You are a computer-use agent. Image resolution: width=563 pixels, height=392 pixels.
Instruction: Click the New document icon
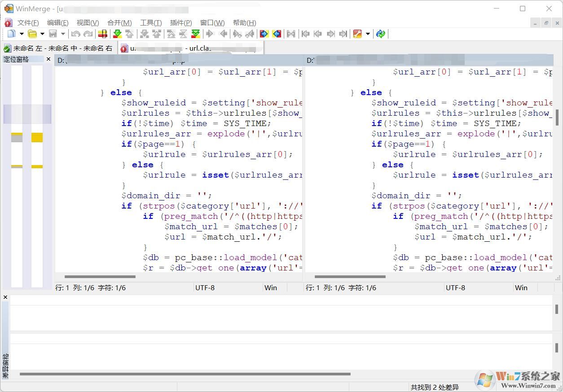click(11, 34)
